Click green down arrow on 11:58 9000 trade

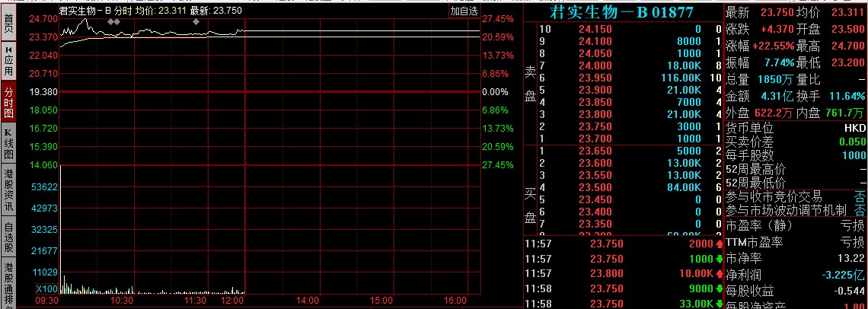[719, 289]
